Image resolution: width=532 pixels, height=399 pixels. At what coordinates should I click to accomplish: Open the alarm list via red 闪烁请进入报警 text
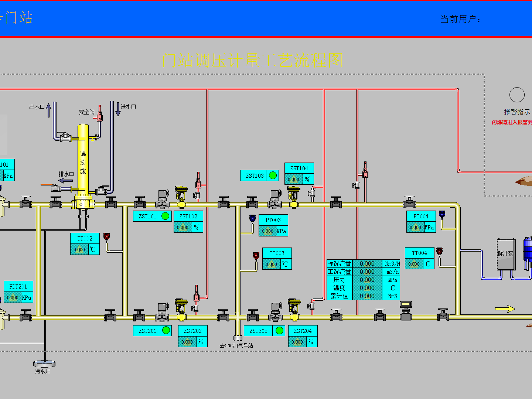pyautogui.click(x=512, y=122)
